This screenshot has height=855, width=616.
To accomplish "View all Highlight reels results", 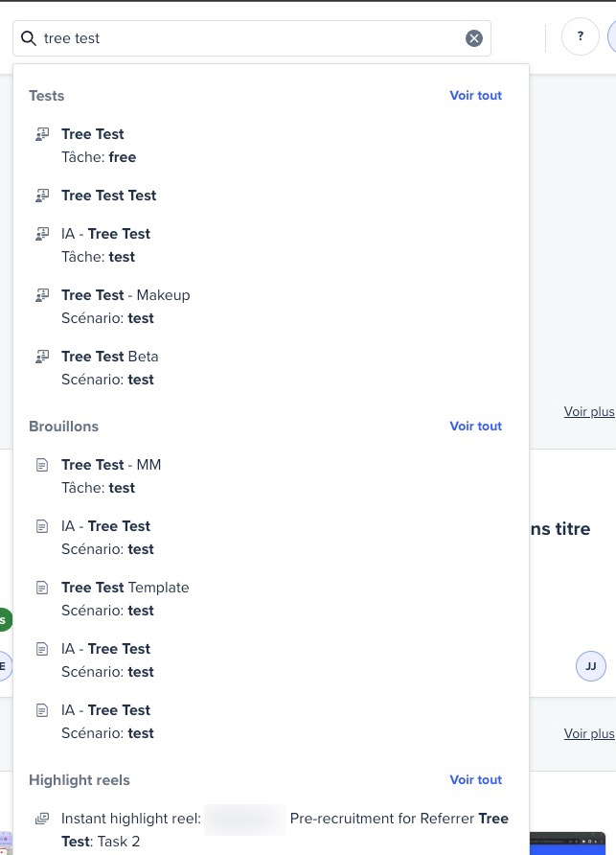I will [475, 780].
